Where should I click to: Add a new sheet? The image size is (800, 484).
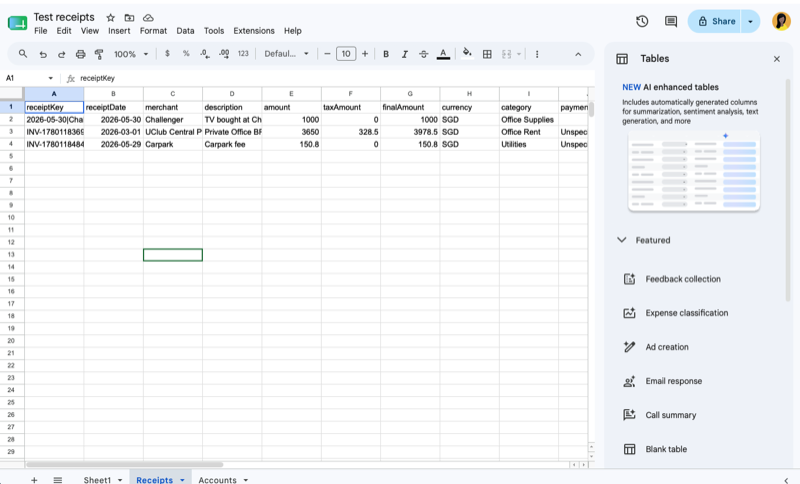tap(34, 479)
